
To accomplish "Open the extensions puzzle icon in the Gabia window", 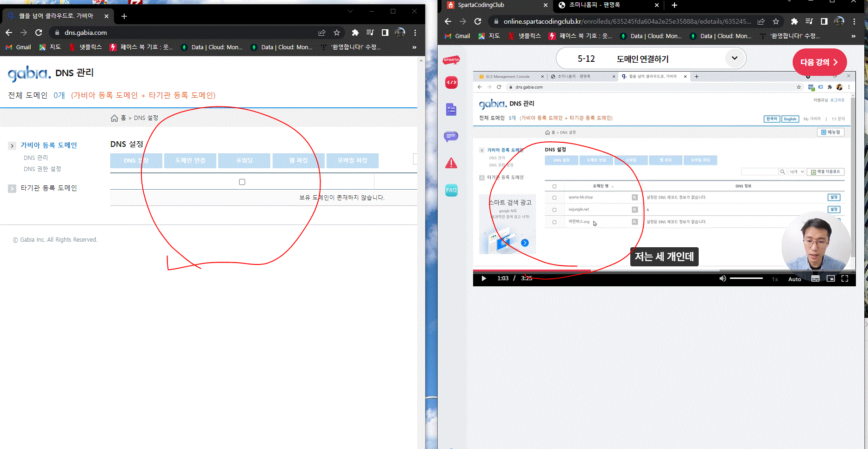I will [355, 33].
